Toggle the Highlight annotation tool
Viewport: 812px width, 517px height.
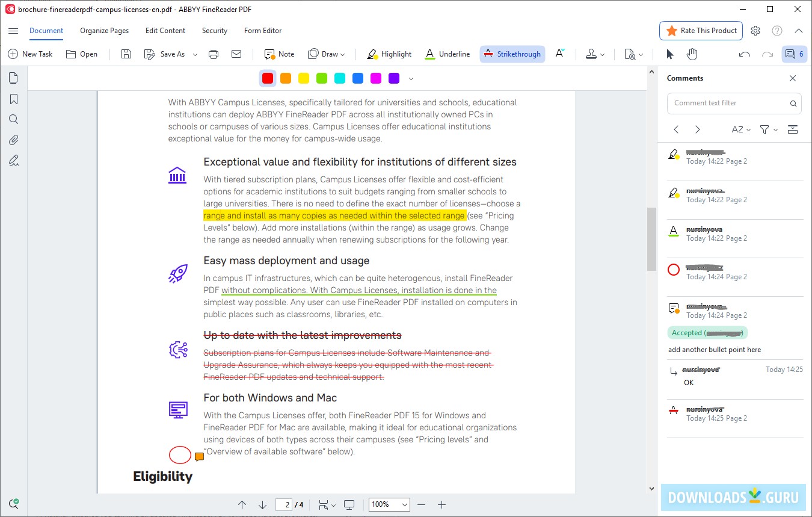pyautogui.click(x=389, y=54)
